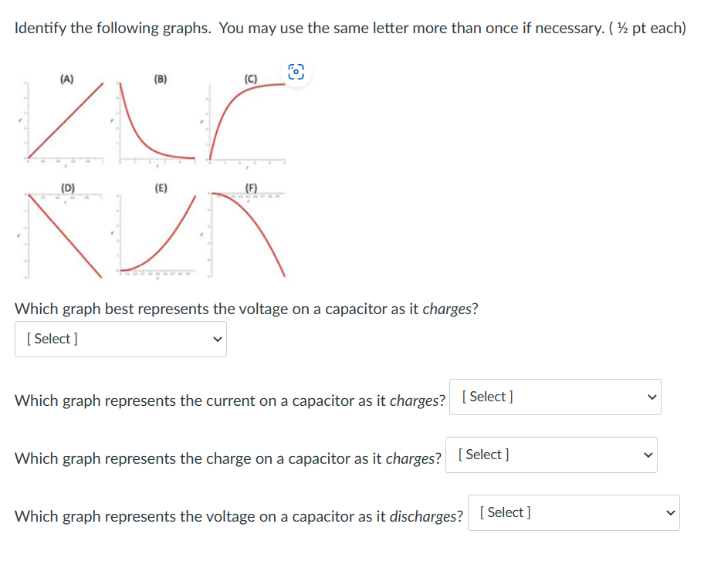Image resolution: width=704 pixels, height=588 pixels.
Task: Click the (C) graph label
Action: (x=251, y=79)
